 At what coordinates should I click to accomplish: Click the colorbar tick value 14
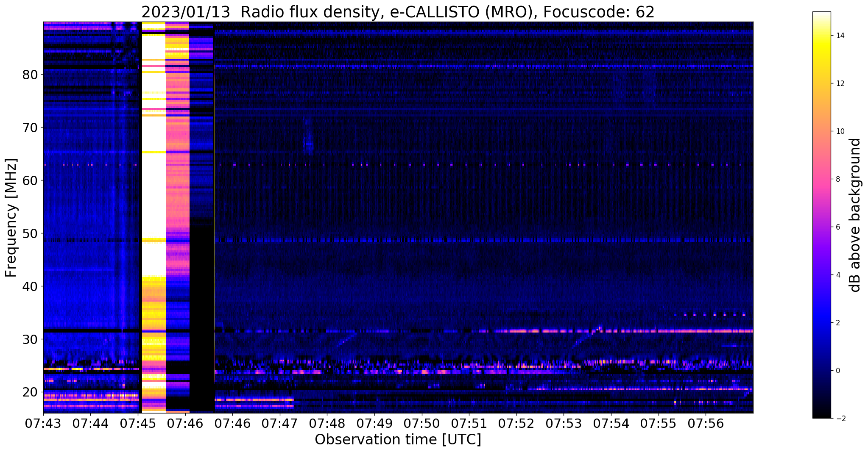pyautogui.click(x=840, y=36)
